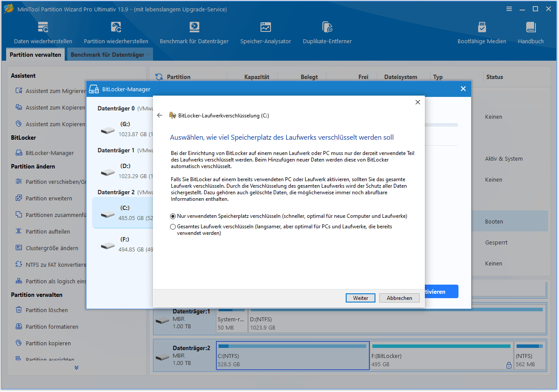Click Kapazität column header
The image size is (559, 392).
coord(257,77)
